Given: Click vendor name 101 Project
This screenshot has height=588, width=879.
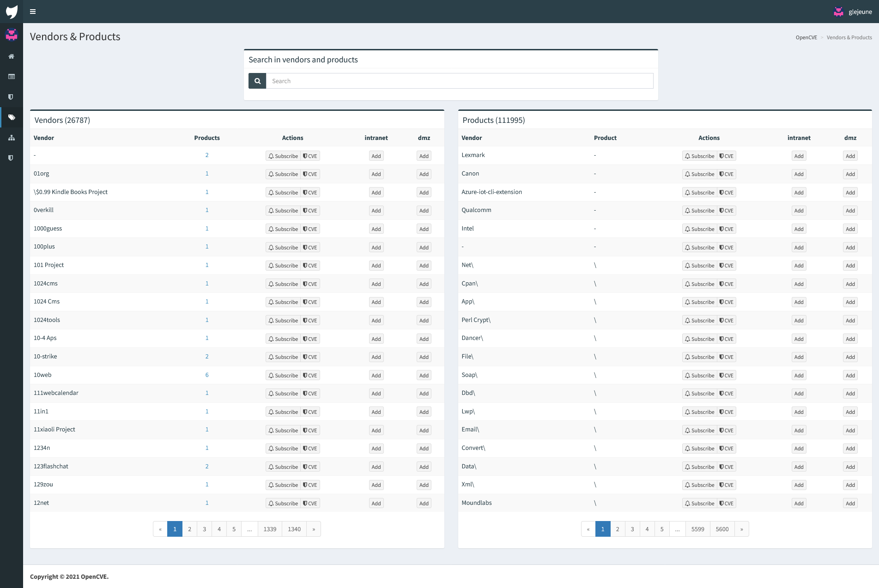Looking at the screenshot, I should pyautogui.click(x=48, y=265).
